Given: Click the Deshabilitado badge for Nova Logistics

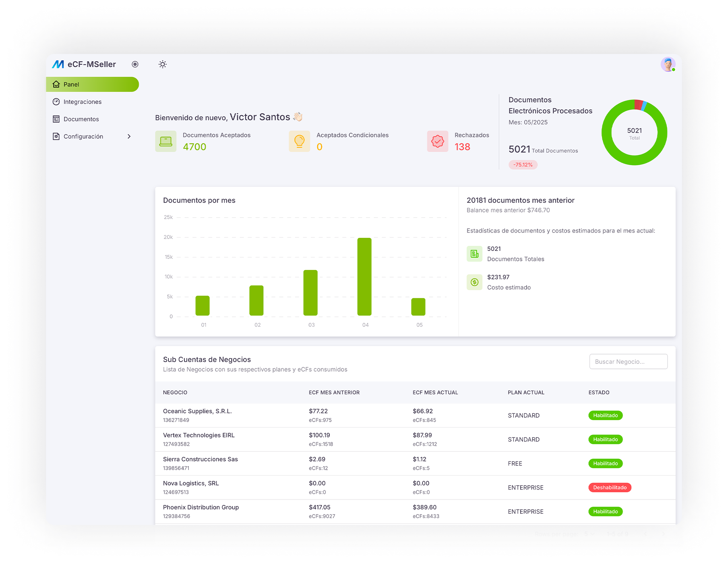Looking at the screenshot, I should click(x=610, y=488).
